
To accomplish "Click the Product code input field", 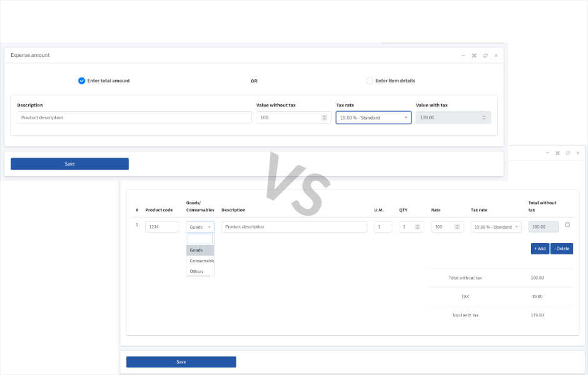I will pos(162,227).
